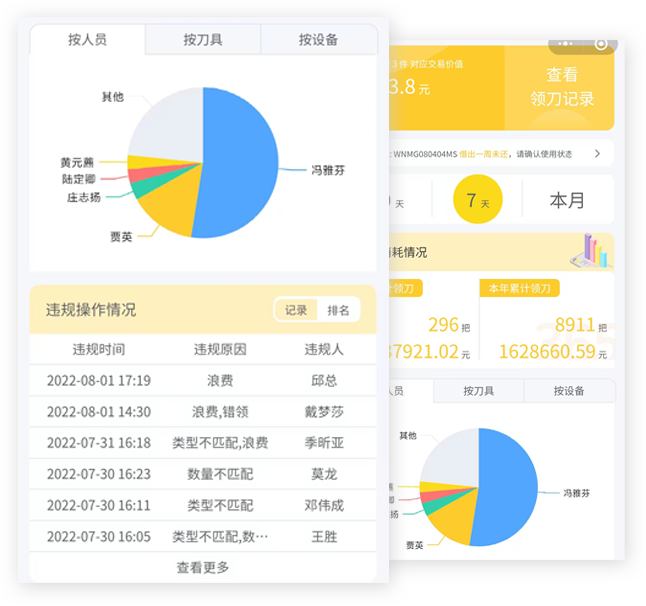Click the 8911 把 yearly count value
Viewport: 646px width, 606px height.
581,325
